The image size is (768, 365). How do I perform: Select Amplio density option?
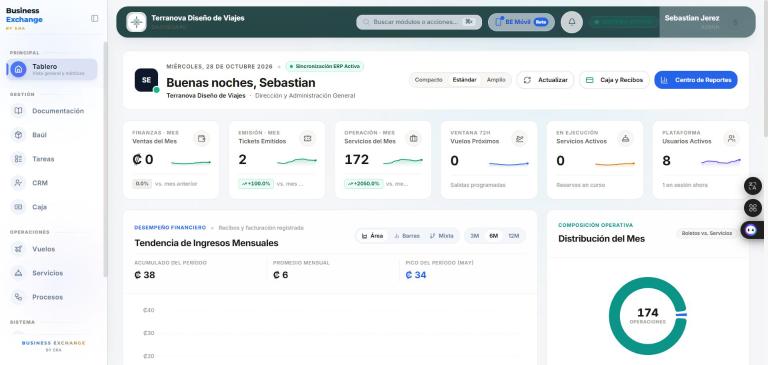click(496, 80)
